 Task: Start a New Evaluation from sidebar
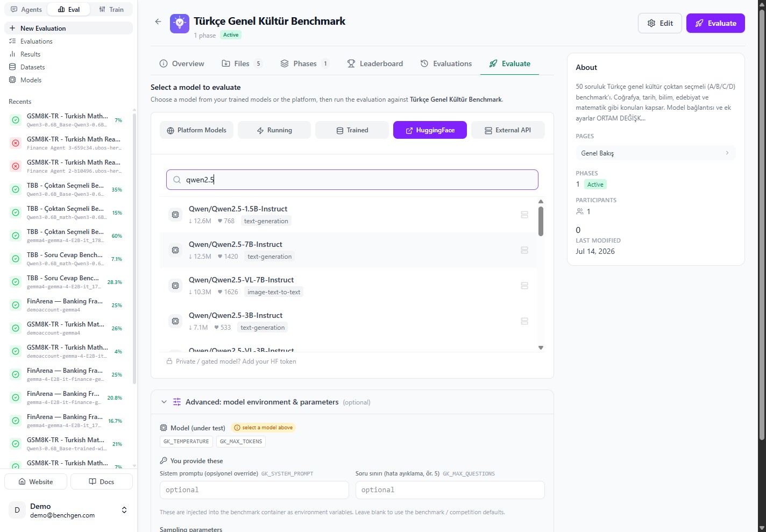(68, 29)
